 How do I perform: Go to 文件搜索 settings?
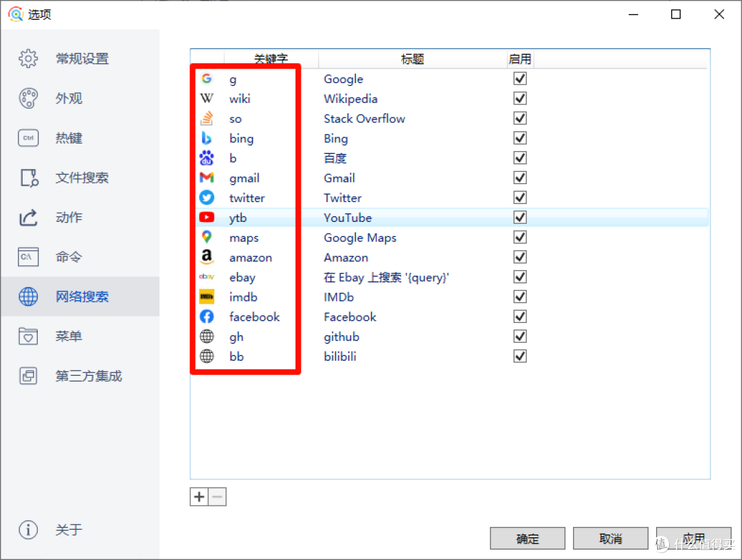click(x=80, y=178)
